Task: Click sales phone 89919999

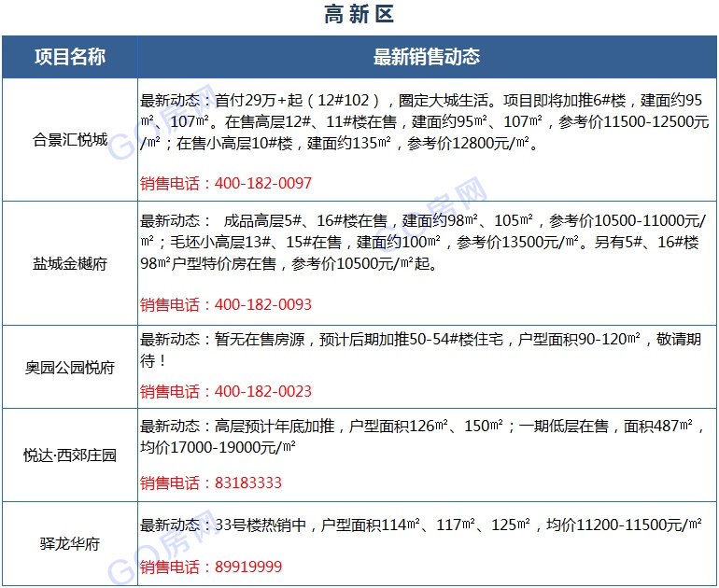Action: 248,567
